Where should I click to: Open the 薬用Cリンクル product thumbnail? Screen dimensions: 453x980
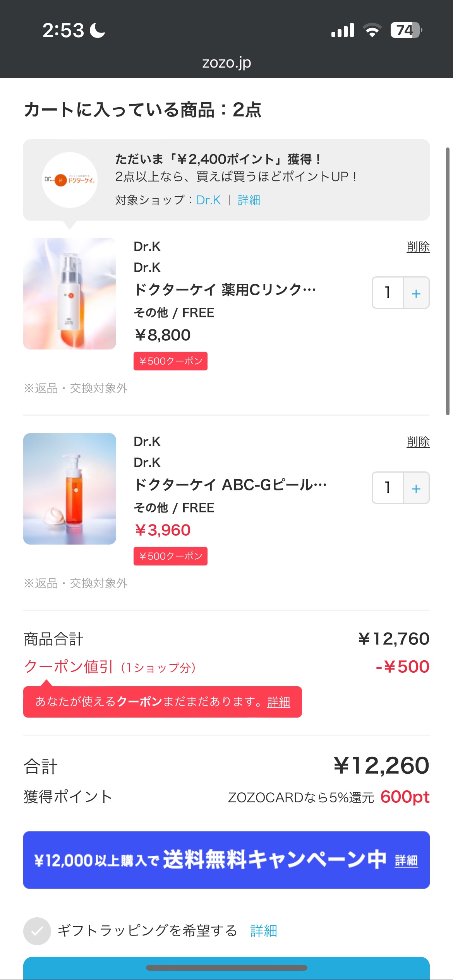(x=70, y=294)
